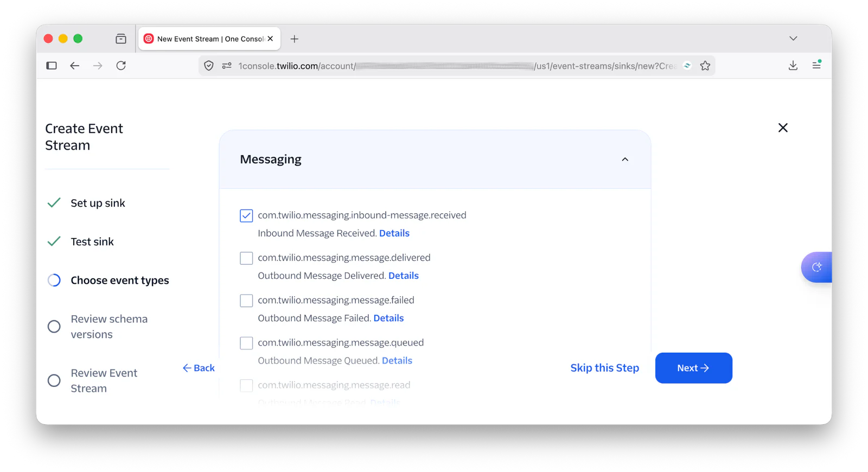Close the New Event Stream tab

tap(270, 39)
